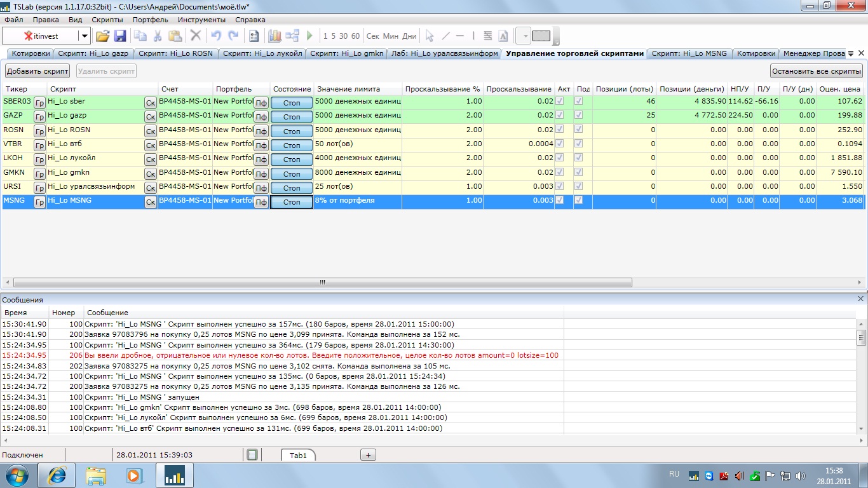Click the open folder icon in toolbar
The image size is (868, 488).
click(x=102, y=36)
